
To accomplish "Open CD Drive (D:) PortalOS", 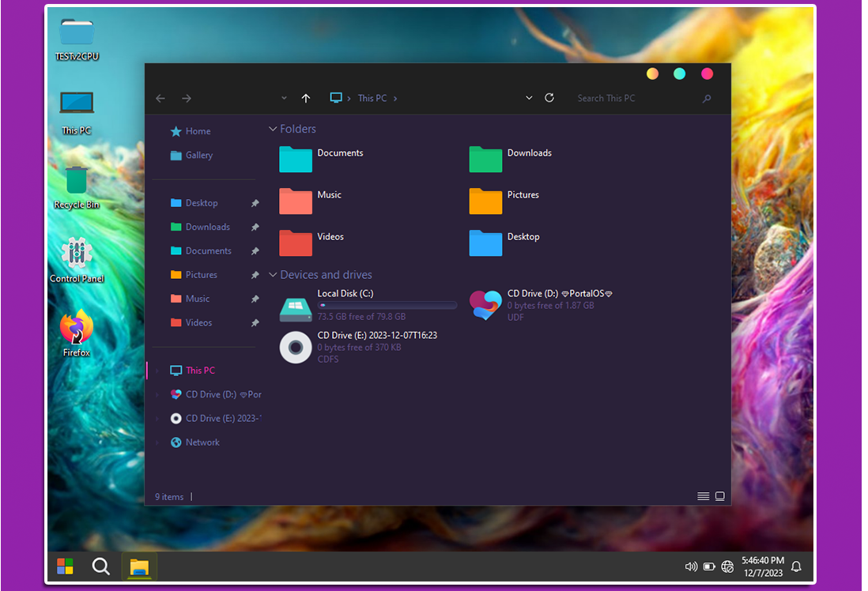I will 485,305.
